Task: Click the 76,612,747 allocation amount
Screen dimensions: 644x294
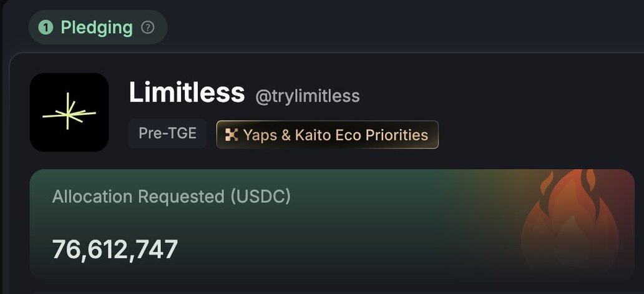Action: 115,249
